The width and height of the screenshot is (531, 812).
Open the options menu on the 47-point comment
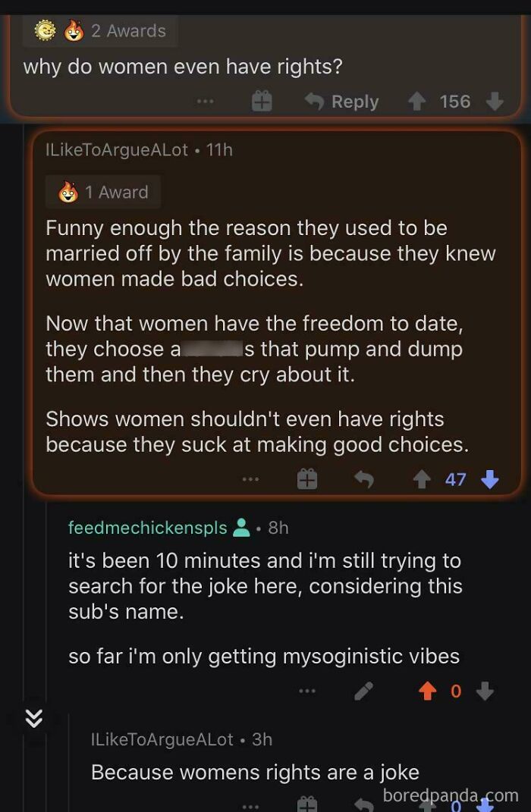(x=250, y=478)
